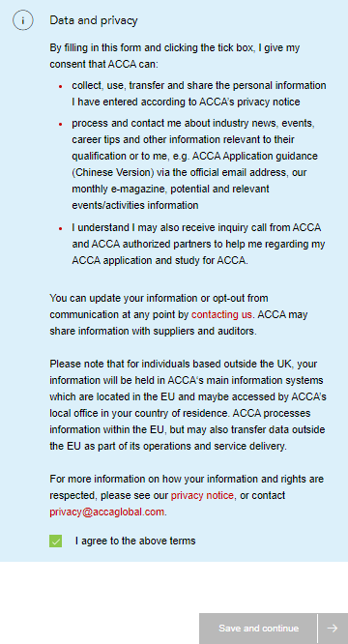
Task: Click the 'collect, use, transfer and share' bullet text
Action: [199, 94]
